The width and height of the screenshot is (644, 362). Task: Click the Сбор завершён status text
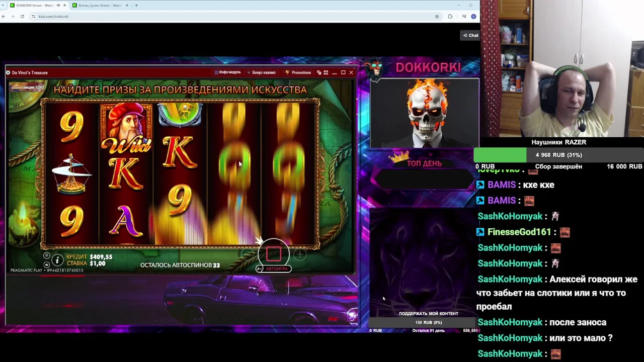[x=558, y=166]
